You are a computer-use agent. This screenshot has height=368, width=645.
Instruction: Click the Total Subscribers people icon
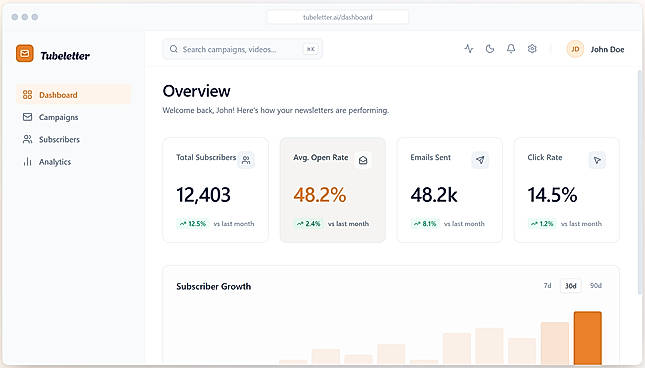point(246,160)
